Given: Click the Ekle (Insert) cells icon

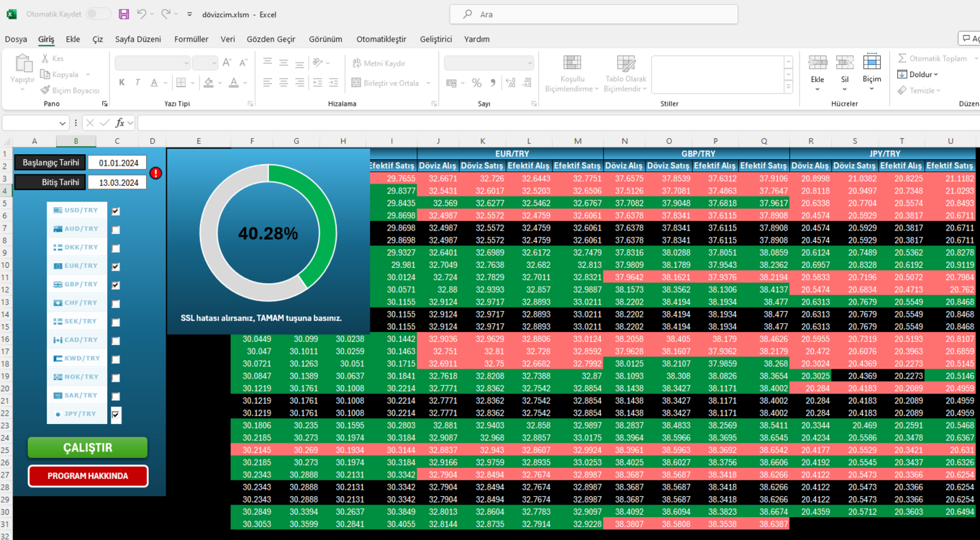Looking at the screenshot, I should pos(817,63).
